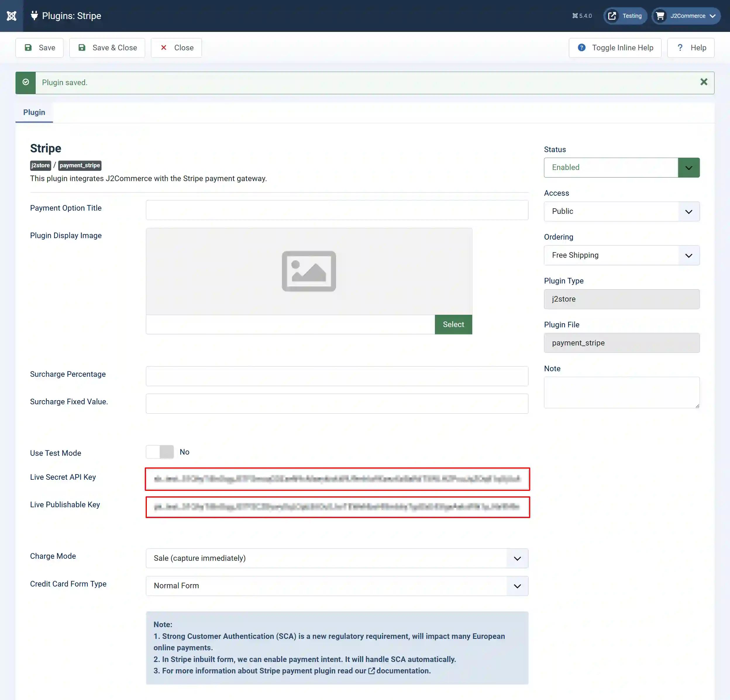
Task: Click the image path field beside Select
Action: point(290,324)
